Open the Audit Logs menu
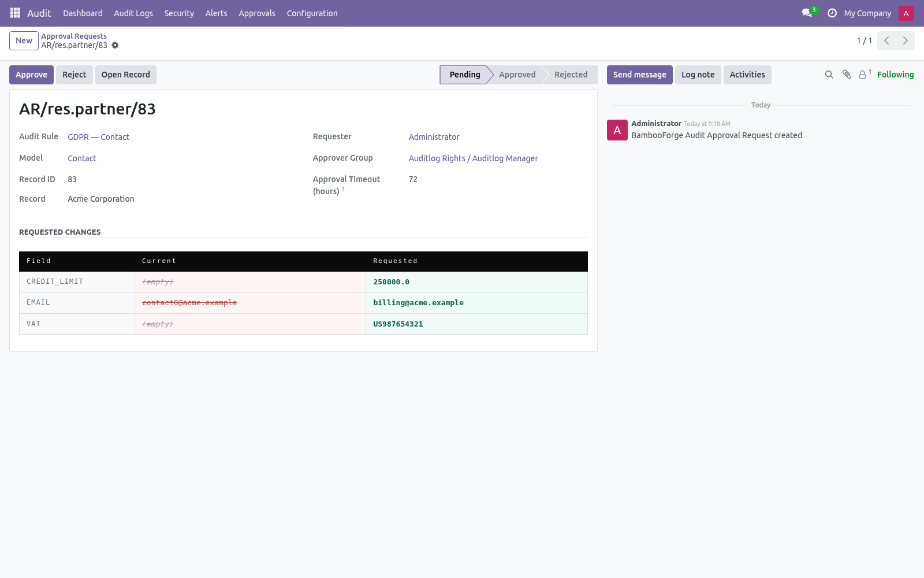 pyautogui.click(x=133, y=13)
